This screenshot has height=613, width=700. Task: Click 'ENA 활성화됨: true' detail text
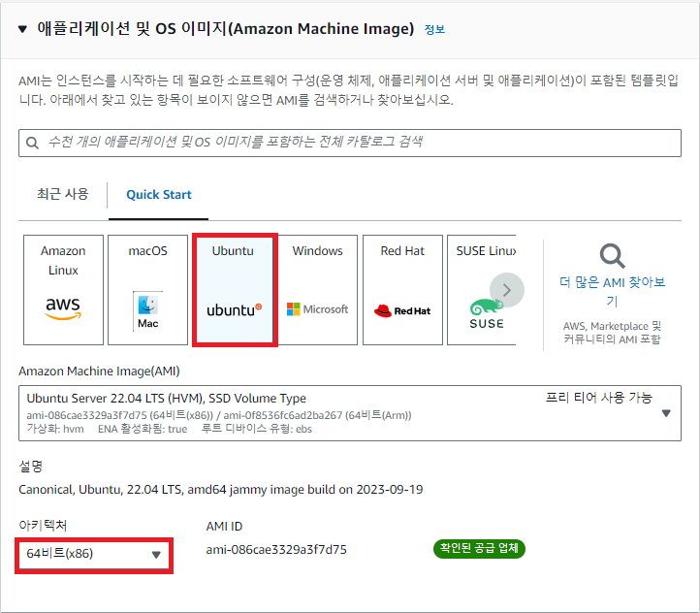click(143, 429)
